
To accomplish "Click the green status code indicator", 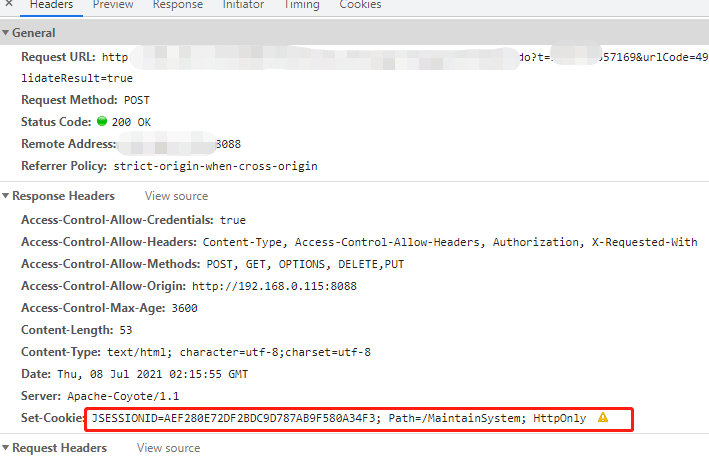I will [102, 121].
